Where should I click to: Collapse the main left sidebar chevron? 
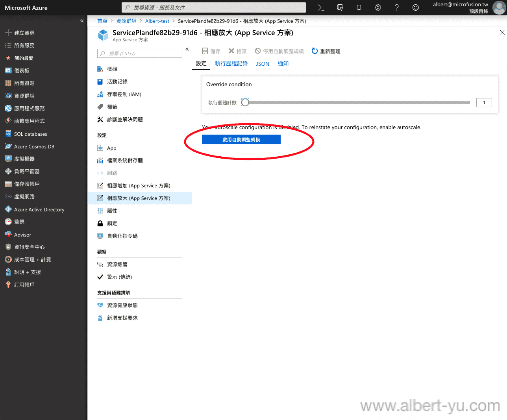tap(82, 21)
